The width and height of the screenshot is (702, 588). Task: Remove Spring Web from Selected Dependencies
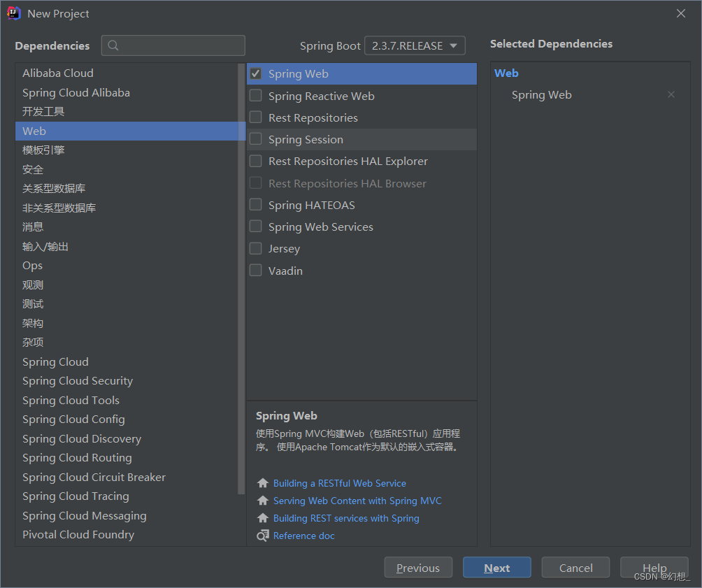click(671, 94)
